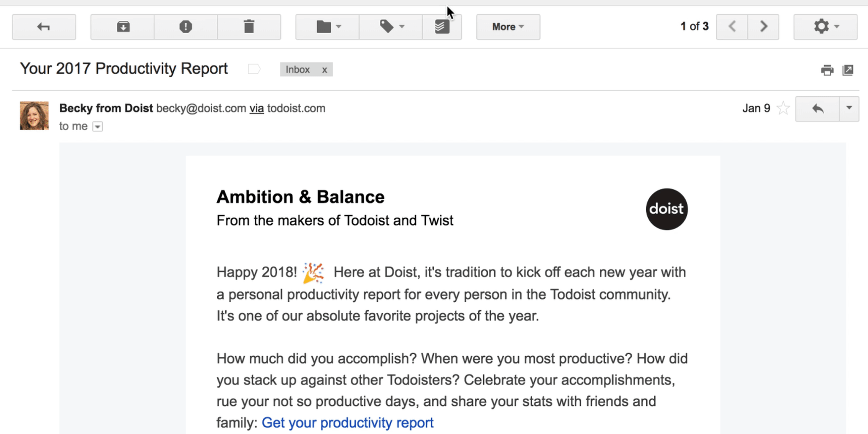Go to the next (older) email

click(x=763, y=27)
